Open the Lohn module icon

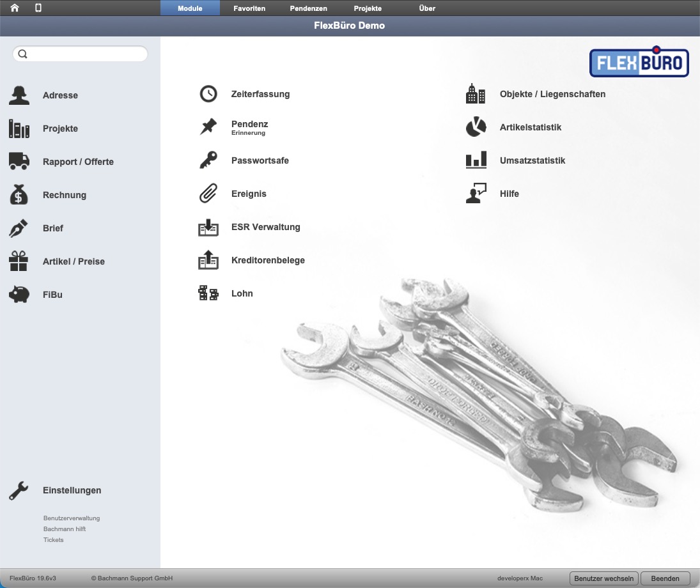click(208, 293)
